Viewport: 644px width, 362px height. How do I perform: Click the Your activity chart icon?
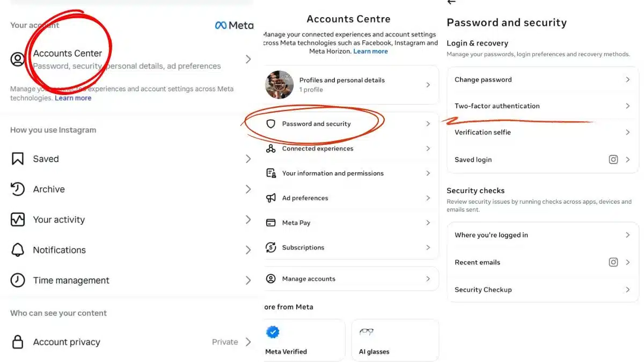18,219
